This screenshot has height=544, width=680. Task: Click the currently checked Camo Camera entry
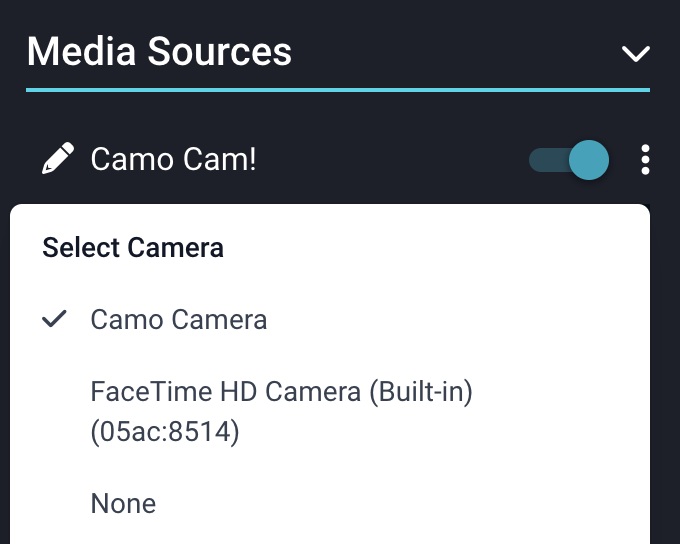pyautogui.click(x=179, y=320)
